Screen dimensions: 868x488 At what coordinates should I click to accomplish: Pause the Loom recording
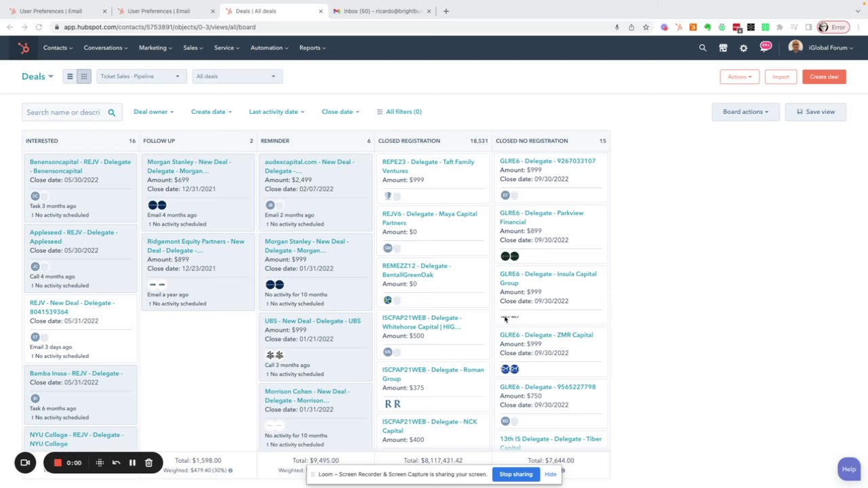[x=132, y=463]
